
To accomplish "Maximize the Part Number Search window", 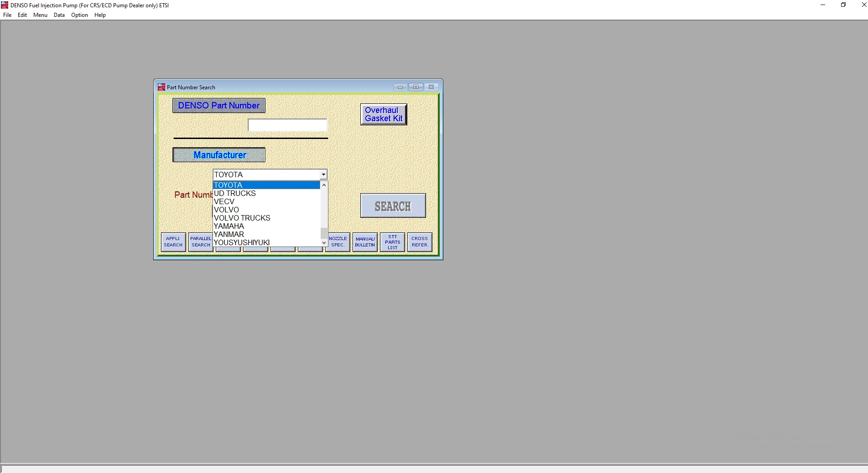I will point(416,87).
